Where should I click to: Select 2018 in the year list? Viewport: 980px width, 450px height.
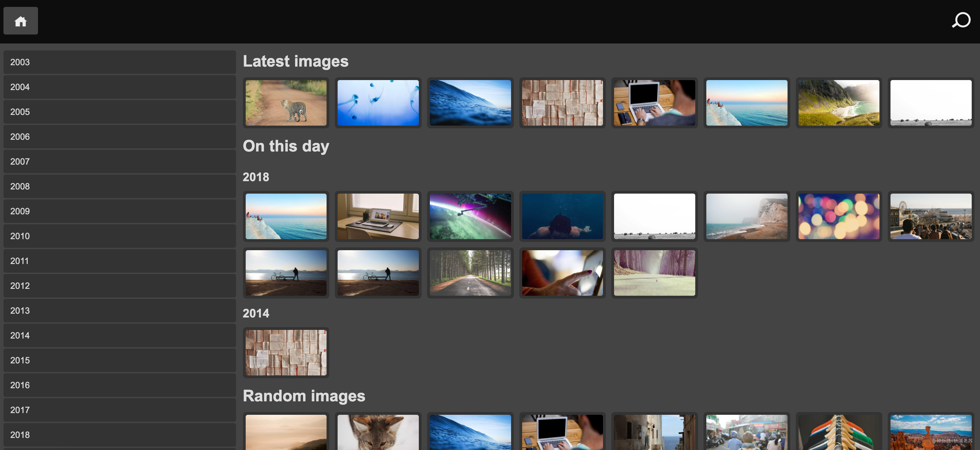coord(120,435)
